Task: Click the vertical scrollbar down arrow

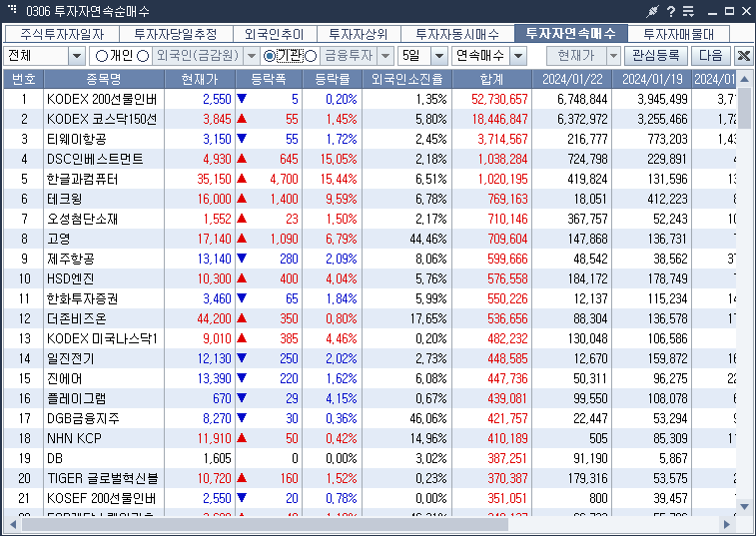Action: pyautogui.click(x=744, y=507)
